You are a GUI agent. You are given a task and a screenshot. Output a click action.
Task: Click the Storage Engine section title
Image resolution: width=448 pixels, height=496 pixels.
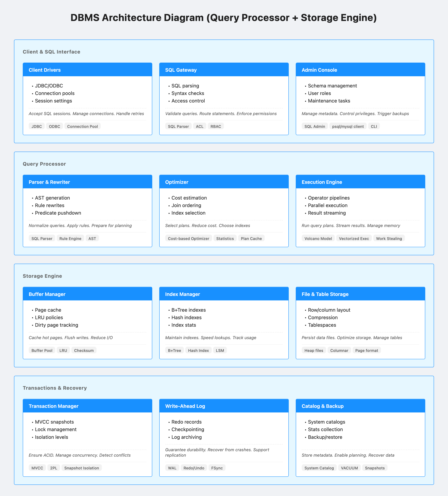click(x=42, y=276)
